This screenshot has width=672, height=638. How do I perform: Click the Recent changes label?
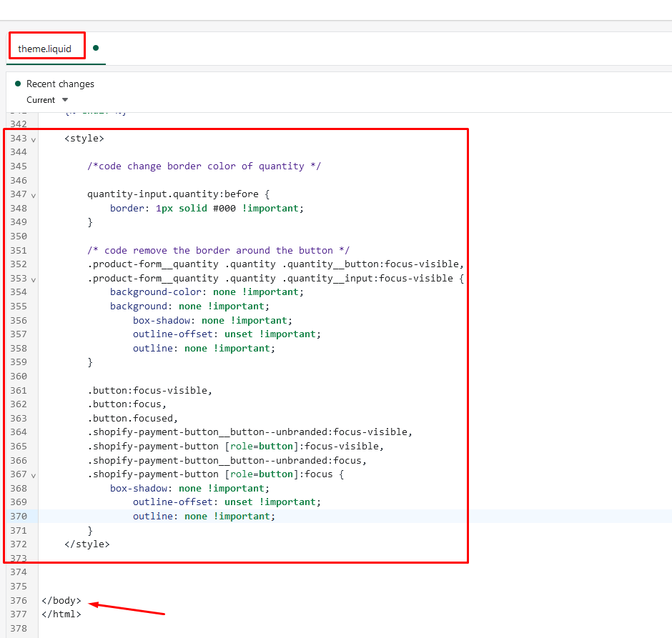60,84
